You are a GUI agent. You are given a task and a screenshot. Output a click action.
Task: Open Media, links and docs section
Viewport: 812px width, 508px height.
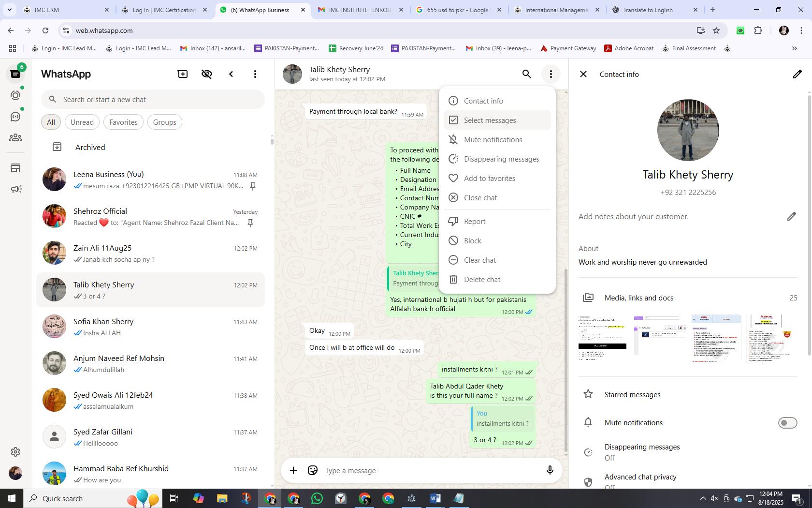click(x=688, y=298)
